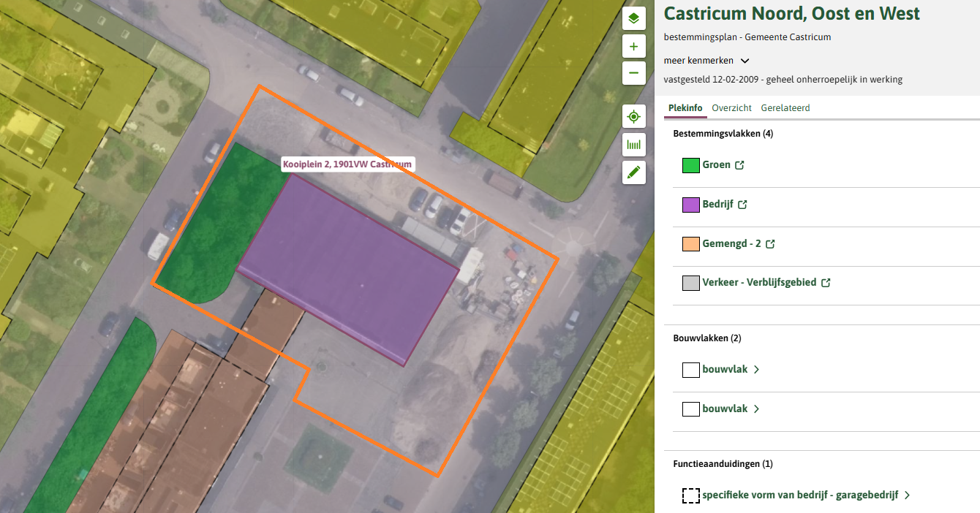Switch to the Plekinfo tab
980x513 pixels.
685,108
